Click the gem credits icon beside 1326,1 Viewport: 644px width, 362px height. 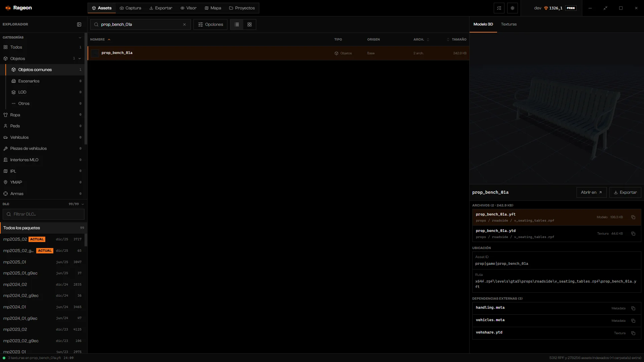click(x=546, y=8)
